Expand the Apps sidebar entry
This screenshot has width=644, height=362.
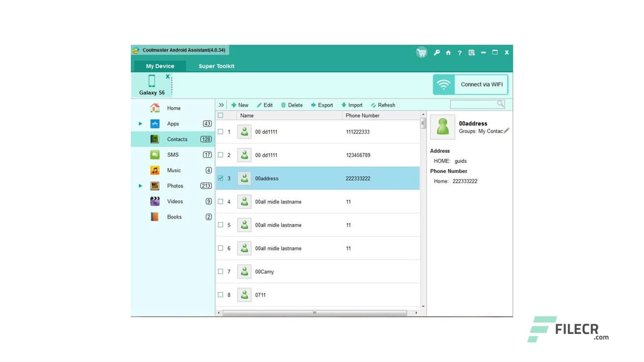coord(140,123)
